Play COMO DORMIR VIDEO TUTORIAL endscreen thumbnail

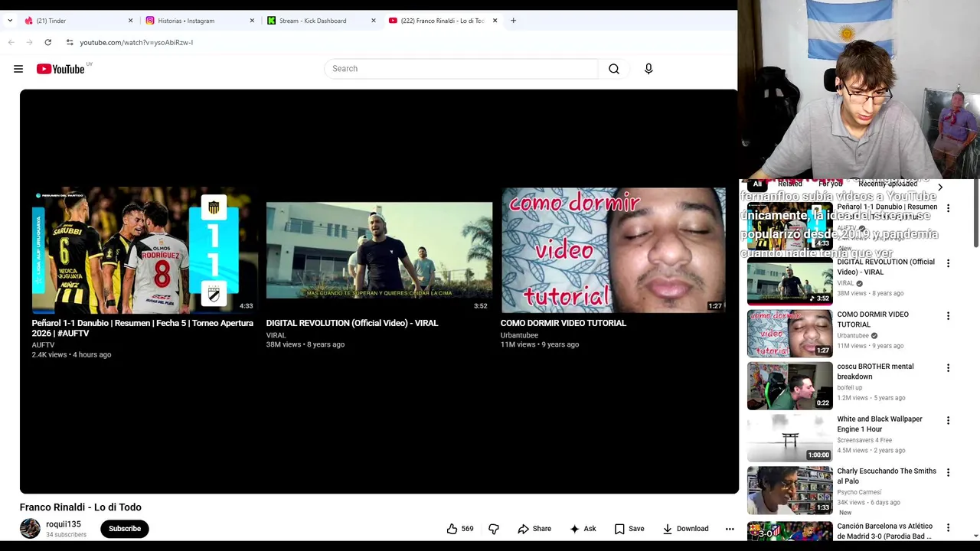point(613,250)
